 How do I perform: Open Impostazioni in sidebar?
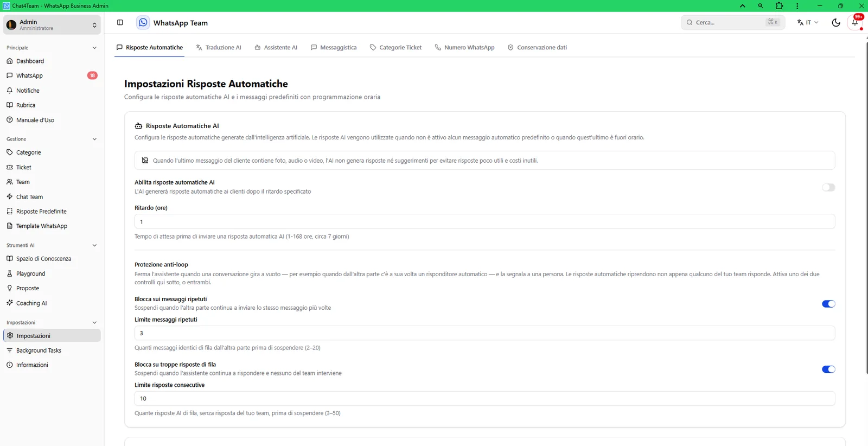(x=52, y=335)
